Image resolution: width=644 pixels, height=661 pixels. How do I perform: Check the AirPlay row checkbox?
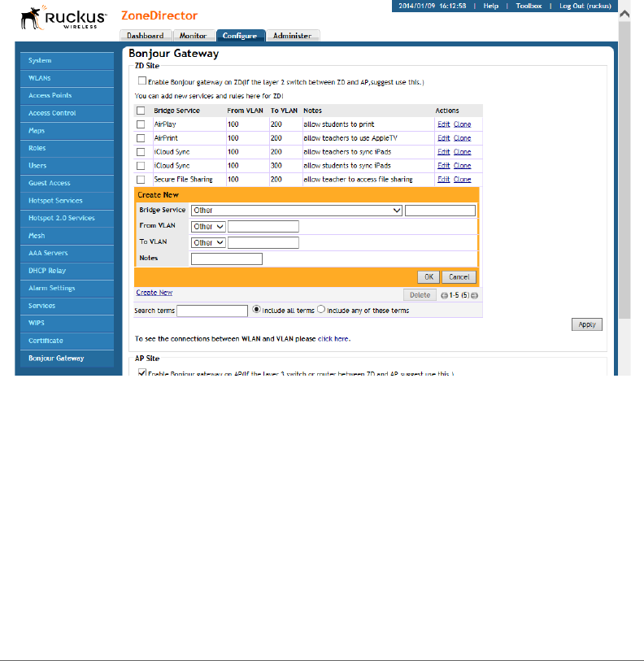tap(141, 124)
